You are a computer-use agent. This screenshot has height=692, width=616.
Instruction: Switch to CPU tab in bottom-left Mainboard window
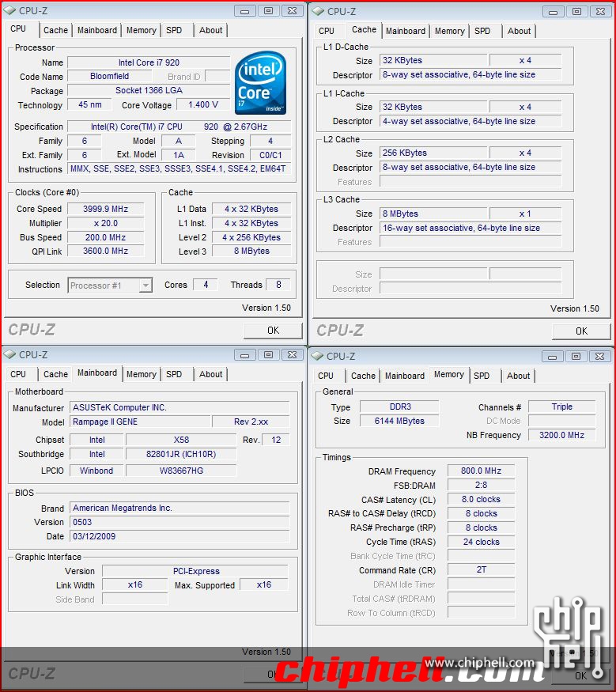click(18, 374)
